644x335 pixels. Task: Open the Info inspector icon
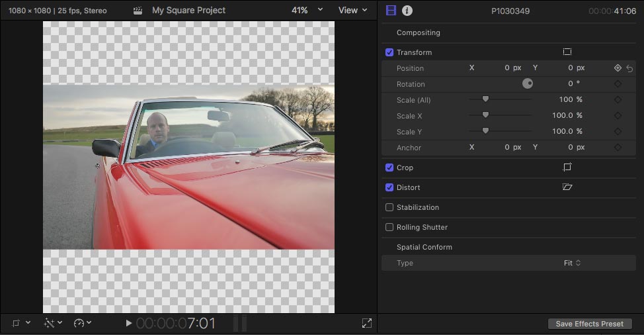(407, 11)
